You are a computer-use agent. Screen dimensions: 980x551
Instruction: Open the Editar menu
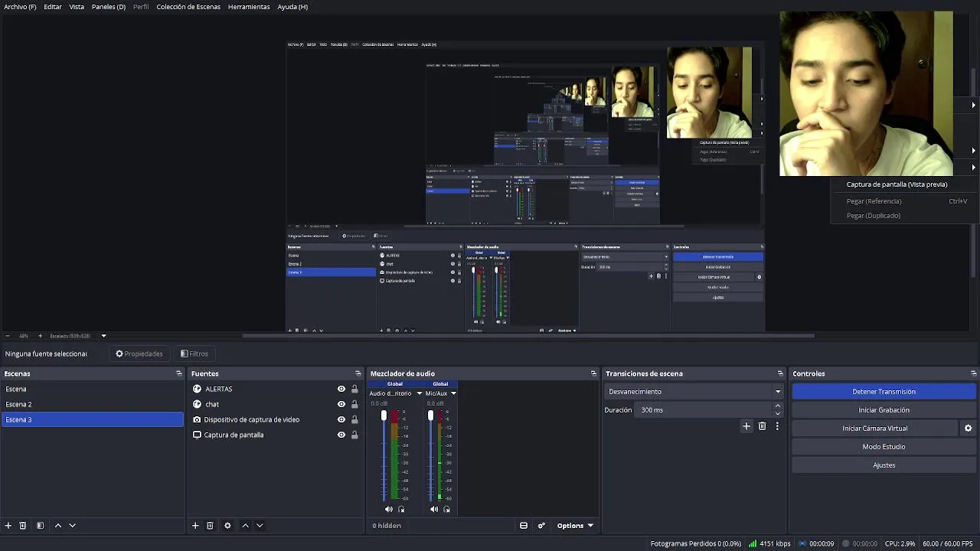pyautogui.click(x=53, y=7)
